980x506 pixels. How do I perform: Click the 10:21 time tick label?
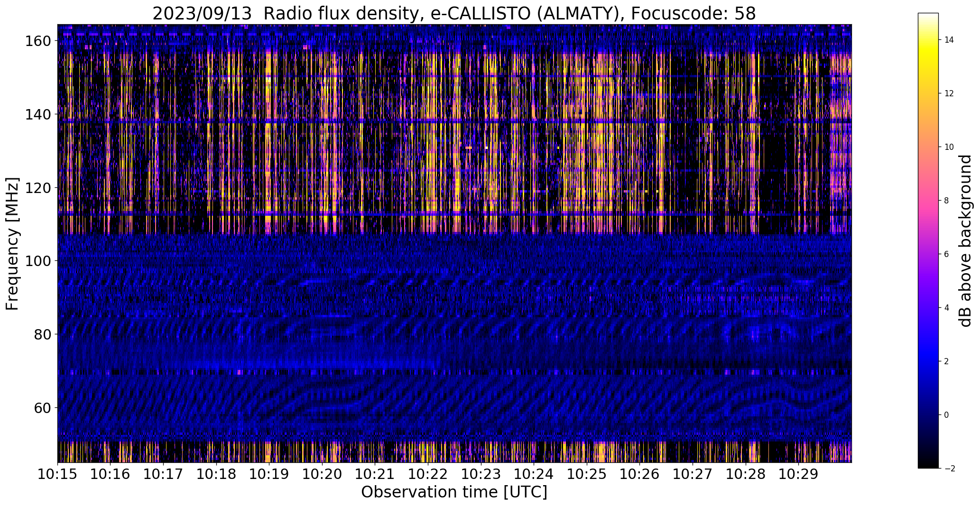[375, 475]
